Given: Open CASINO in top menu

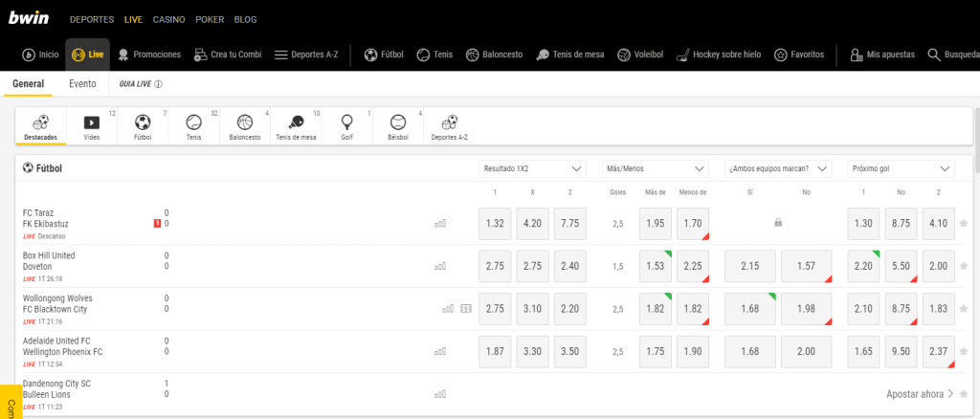Looking at the screenshot, I should tap(168, 19).
